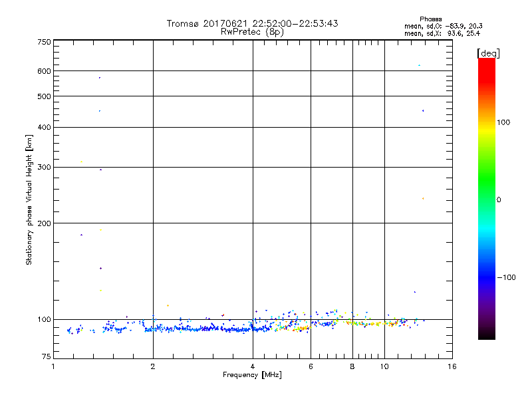Viewport: 532px width, 399px height.
Task: Click the y-axis label '400'
Action: coord(44,127)
